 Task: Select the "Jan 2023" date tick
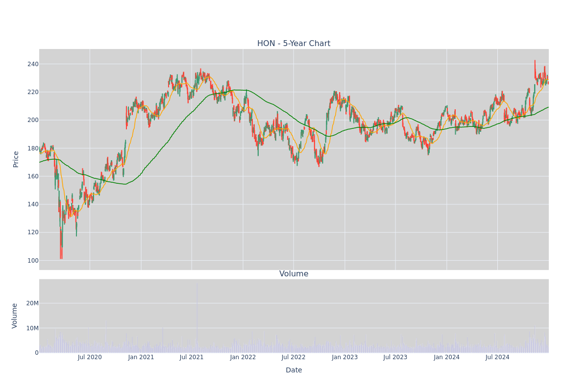click(x=345, y=357)
